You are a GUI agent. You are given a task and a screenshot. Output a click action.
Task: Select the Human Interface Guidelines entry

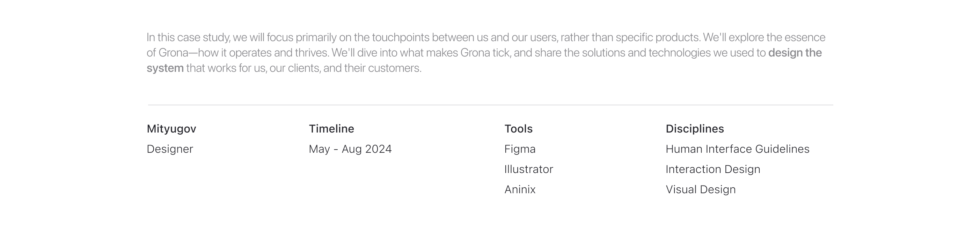point(737,149)
